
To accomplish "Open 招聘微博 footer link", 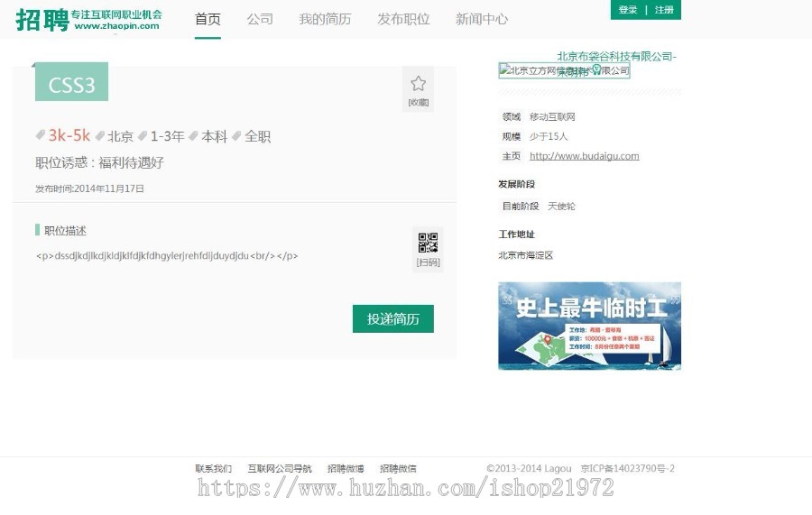I will click(x=346, y=468).
